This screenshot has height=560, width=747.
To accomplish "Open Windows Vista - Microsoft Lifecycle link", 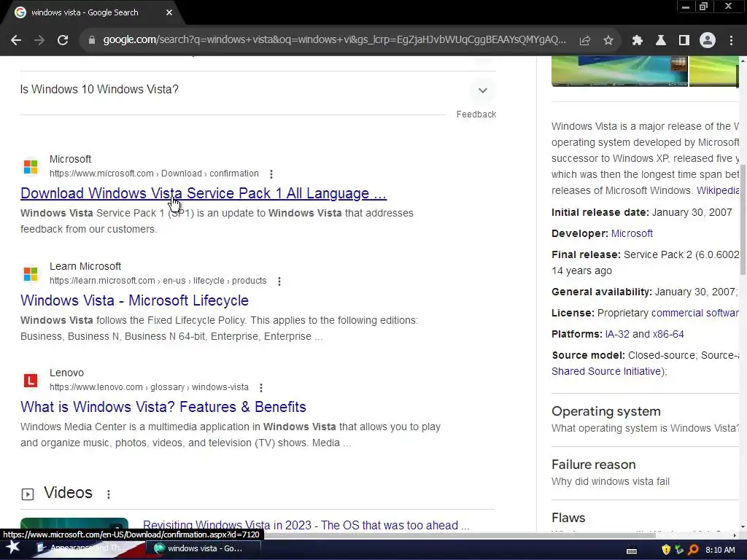I will tap(134, 300).
